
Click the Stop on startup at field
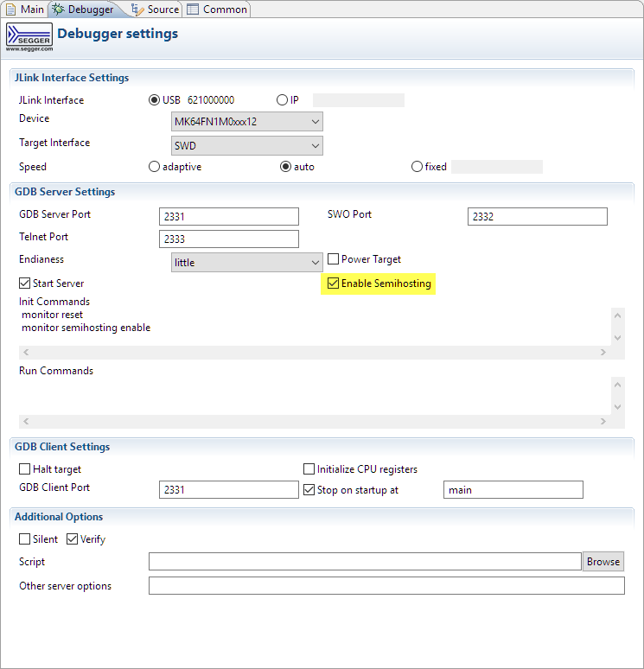point(513,490)
